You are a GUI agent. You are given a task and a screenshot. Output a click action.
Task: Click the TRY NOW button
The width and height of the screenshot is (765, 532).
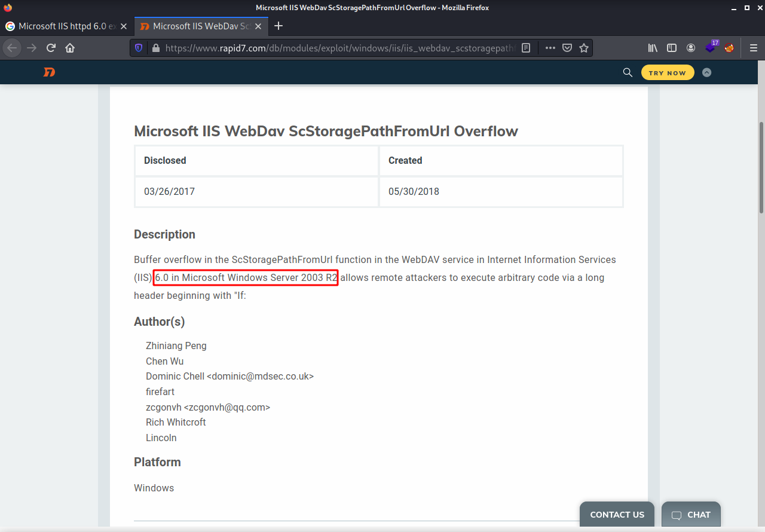point(668,73)
